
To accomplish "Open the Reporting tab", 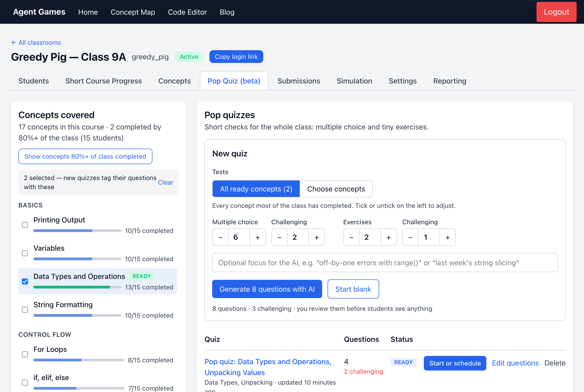I will pyautogui.click(x=450, y=81).
